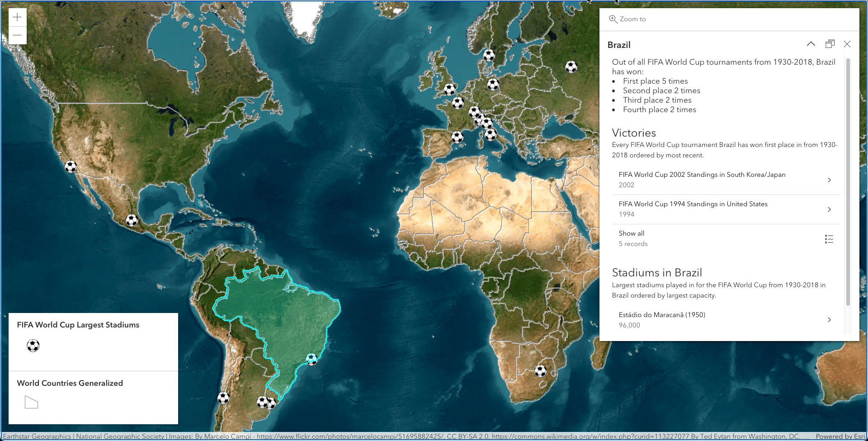The height and width of the screenshot is (441, 868).
Task: Select the soccer ball marker in South Africa
Action: pos(540,371)
